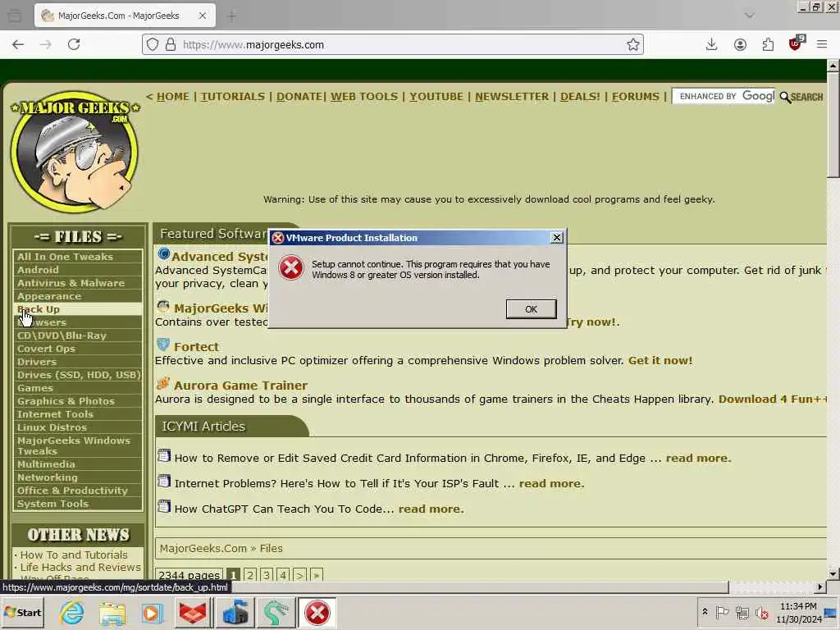The height and width of the screenshot is (630, 840).
Task: Open uBlock Origin extension icon
Action: pos(796,43)
